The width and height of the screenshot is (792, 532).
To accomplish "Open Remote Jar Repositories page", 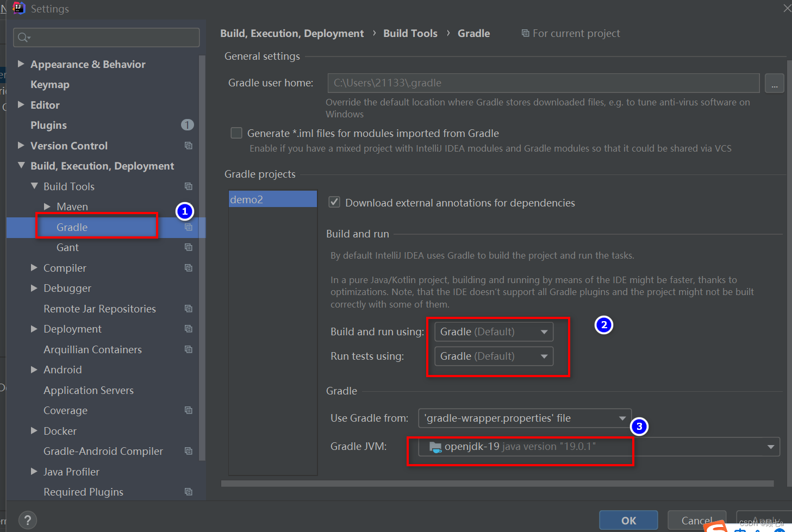I will (x=99, y=309).
